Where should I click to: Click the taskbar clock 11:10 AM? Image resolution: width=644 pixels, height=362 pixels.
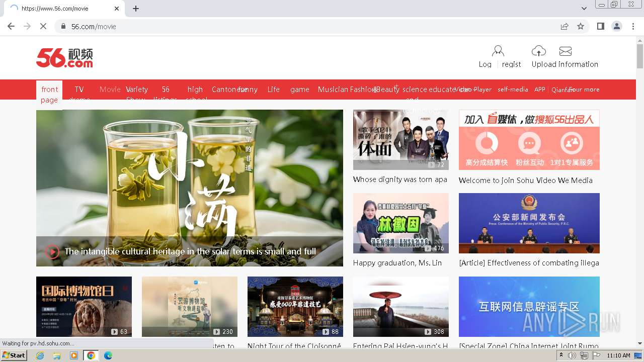point(618,355)
